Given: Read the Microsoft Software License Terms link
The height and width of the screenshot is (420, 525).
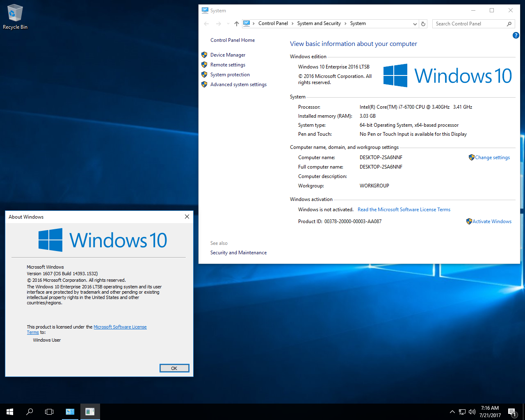Looking at the screenshot, I should pyautogui.click(x=404, y=210).
